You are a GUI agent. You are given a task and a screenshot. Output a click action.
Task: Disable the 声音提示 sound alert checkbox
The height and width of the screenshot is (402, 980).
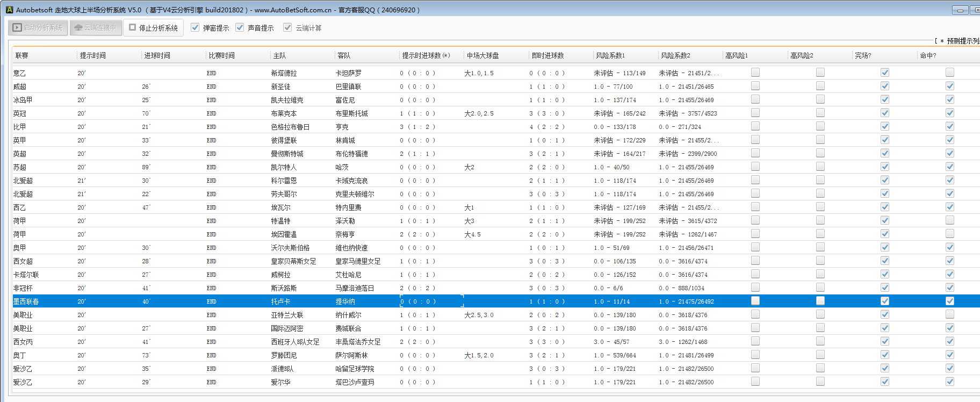pos(240,27)
